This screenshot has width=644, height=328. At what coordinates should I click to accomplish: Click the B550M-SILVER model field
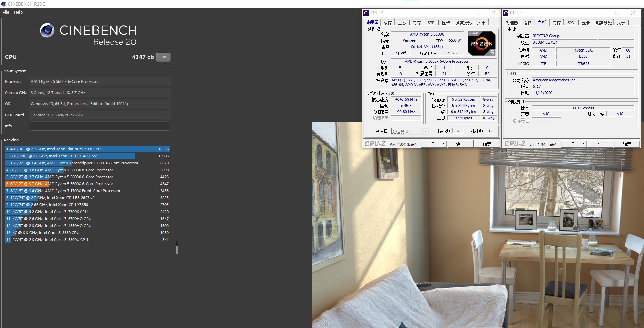coord(565,42)
